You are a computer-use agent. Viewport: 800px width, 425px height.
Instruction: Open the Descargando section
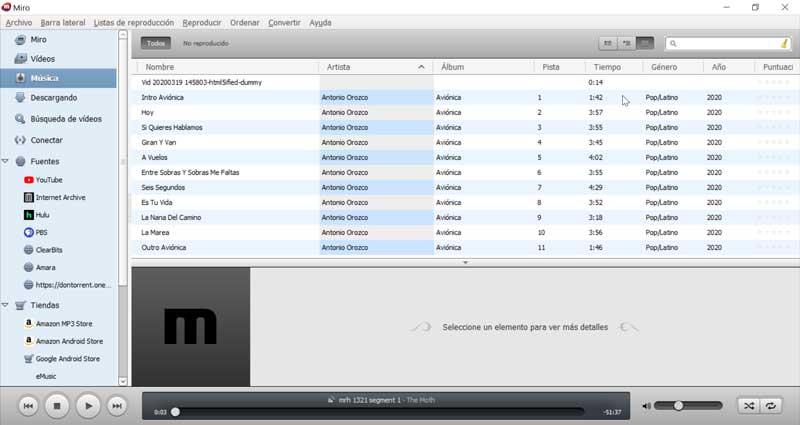tap(53, 97)
